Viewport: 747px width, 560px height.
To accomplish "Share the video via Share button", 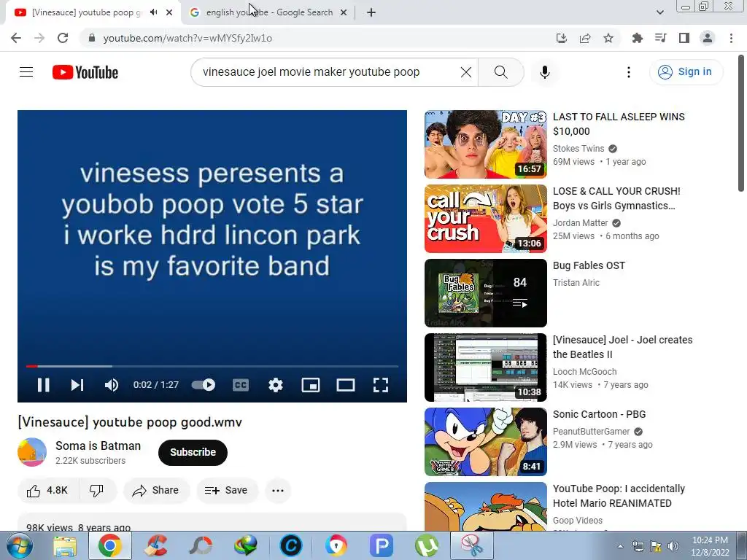I will [x=156, y=491].
